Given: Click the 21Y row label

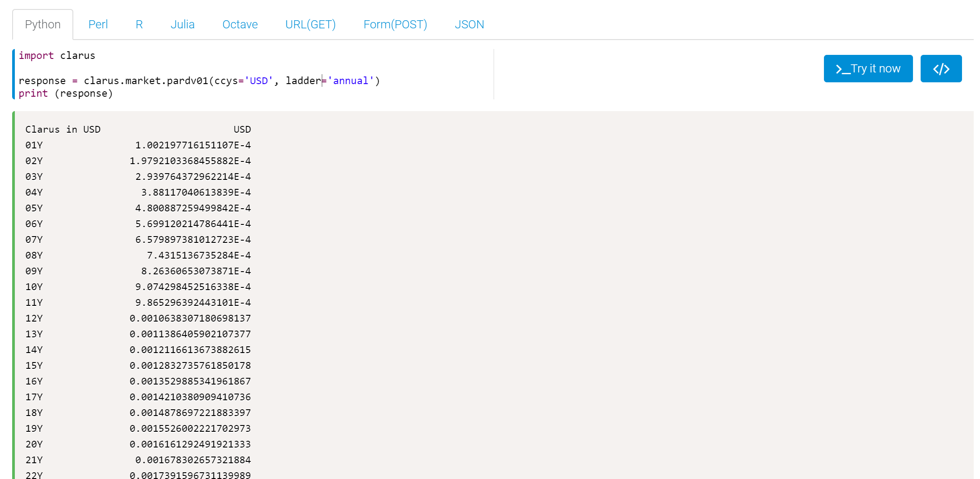Looking at the screenshot, I should click(x=34, y=460).
